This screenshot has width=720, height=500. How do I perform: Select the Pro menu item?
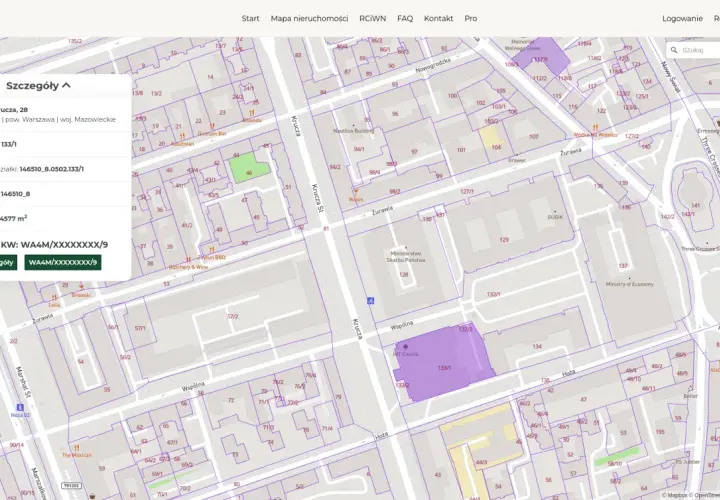click(x=471, y=18)
